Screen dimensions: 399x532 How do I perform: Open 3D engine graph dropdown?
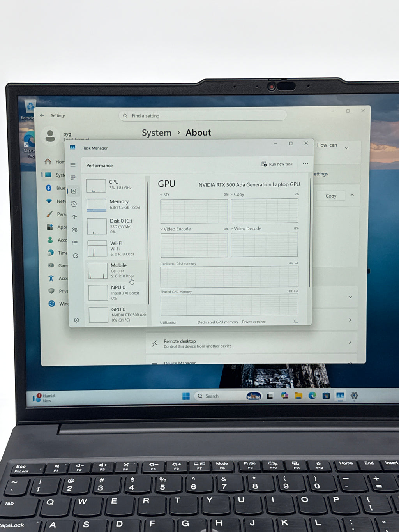click(164, 194)
